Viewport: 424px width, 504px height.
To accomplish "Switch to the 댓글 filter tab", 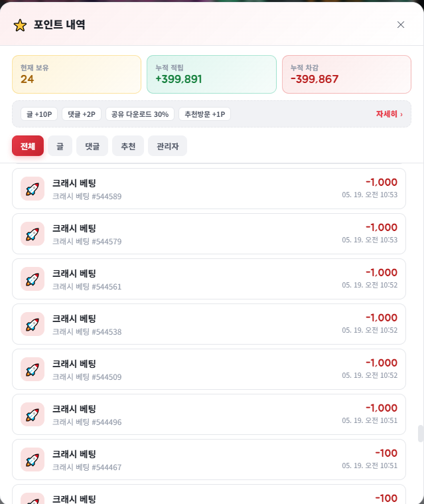I will [x=92, y=146].
